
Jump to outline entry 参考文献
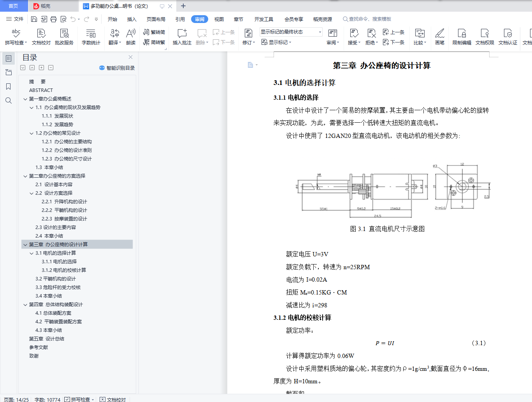[x=39, y=347]
